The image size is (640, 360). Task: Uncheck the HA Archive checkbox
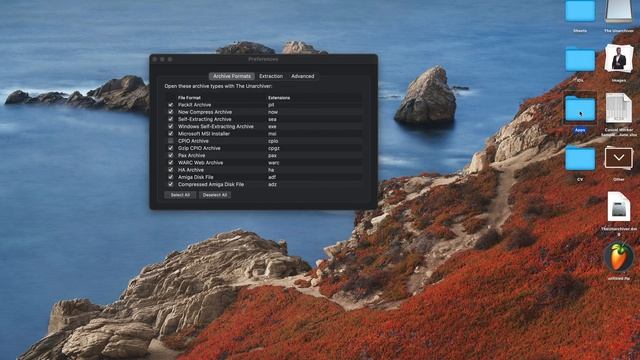point(171,170)
